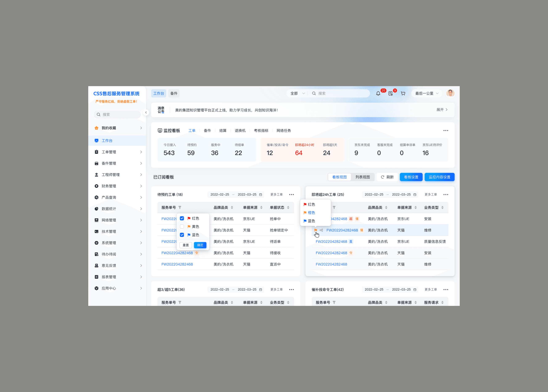Select the 橙色 flag color option
Image resolution: width=548 pixels, height=392 pixels.
coord(311,213)
